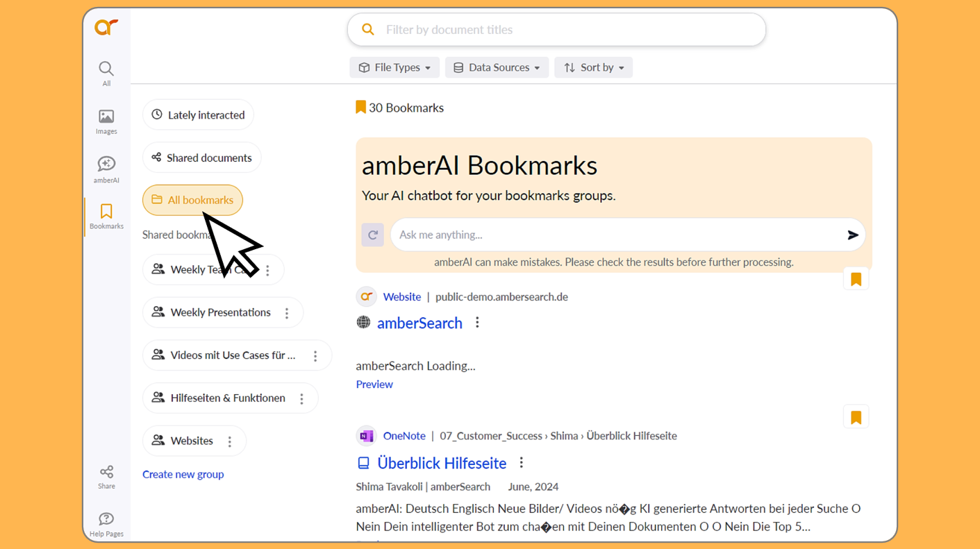Focus the Filter by document titles field
The width and height of the screenshot is (980, 549).
click(556, 30)
